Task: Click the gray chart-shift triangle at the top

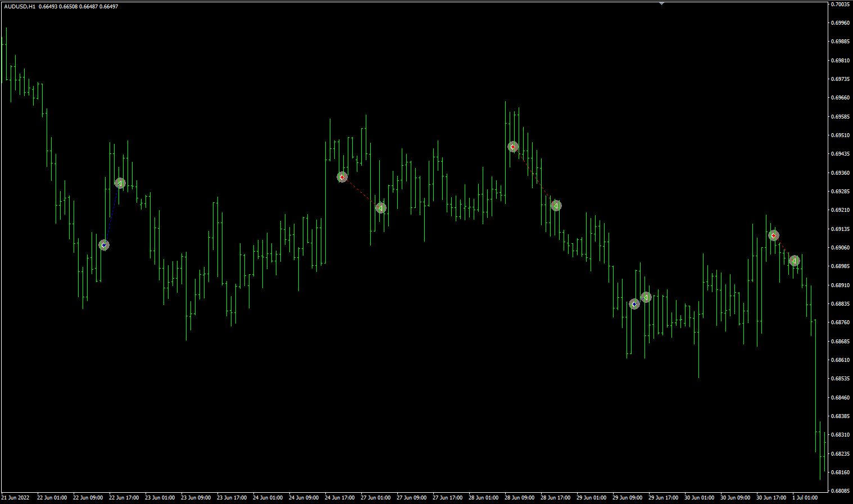Action: click(x=661, y=4)
